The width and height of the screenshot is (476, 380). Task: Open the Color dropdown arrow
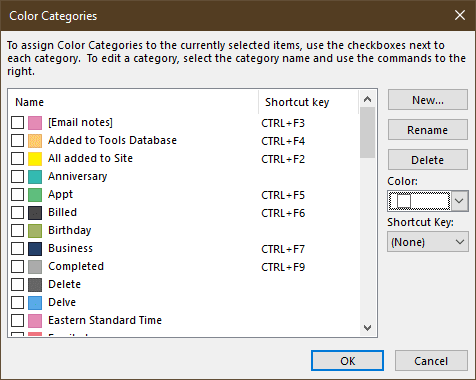pos(460,201)
